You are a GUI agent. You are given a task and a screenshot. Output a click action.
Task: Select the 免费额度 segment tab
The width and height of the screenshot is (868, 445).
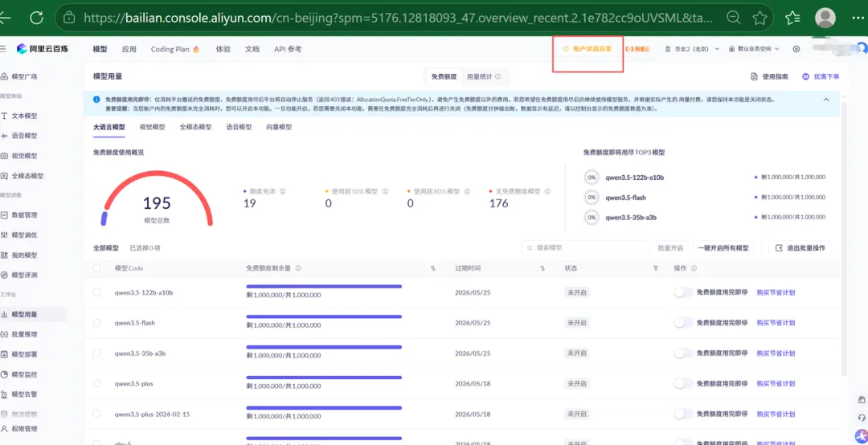coord(444,76)
